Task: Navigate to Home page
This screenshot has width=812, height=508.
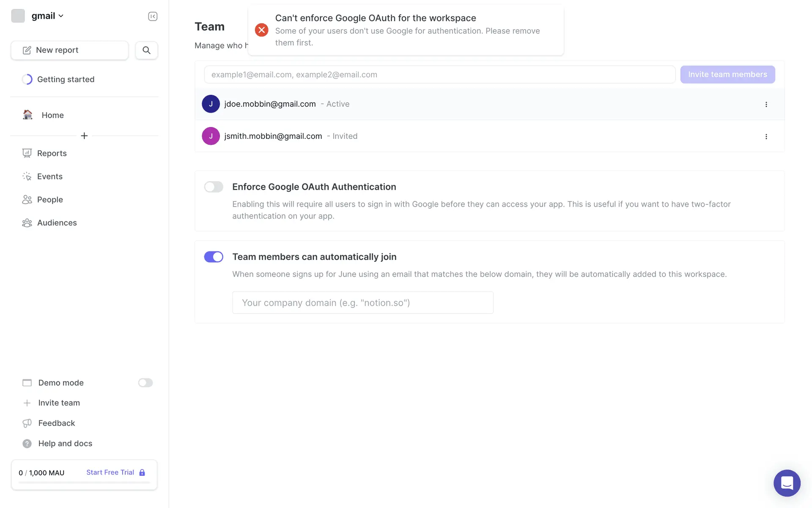Action: pos(52,115)
